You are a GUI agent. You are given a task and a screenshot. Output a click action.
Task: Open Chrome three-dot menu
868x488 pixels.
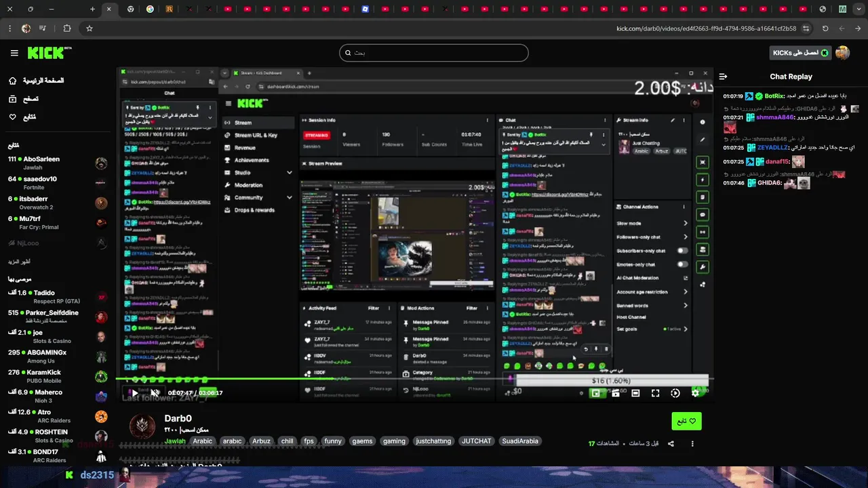tap(9, 28)
